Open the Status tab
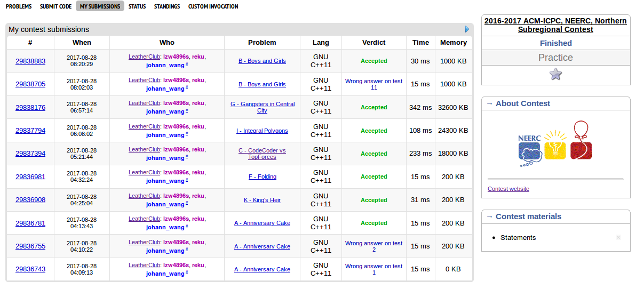The image size is (644, 289). (137, 6)
